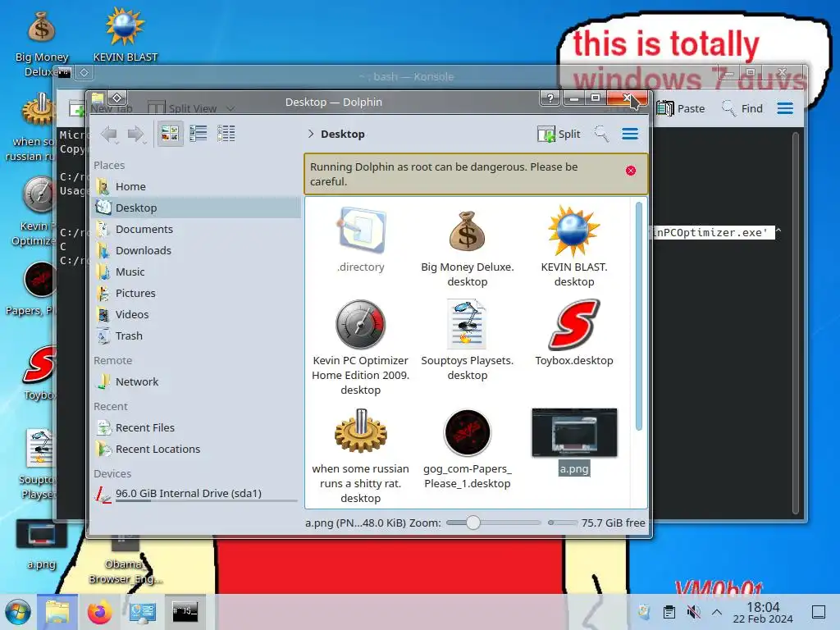This screenshot has height=630, width=840.
Task: Open Big Money Deluxe desktop shortcut
Action: click(42, 42)
